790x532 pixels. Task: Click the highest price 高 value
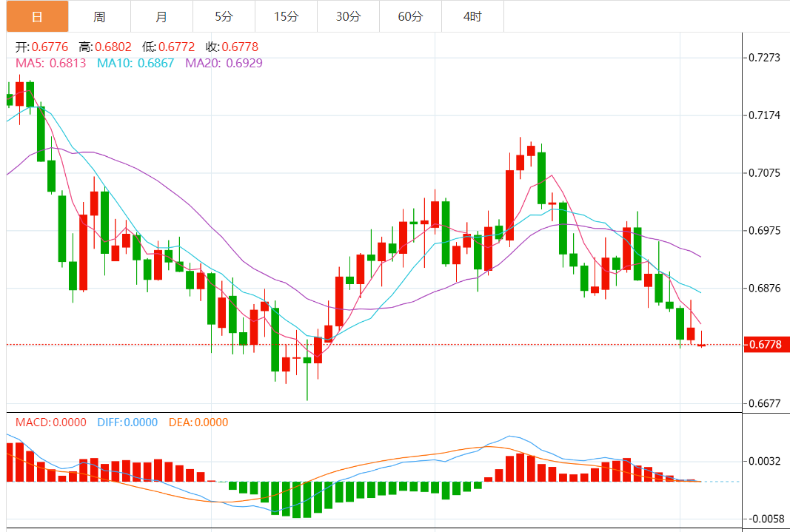coord(113,47)
